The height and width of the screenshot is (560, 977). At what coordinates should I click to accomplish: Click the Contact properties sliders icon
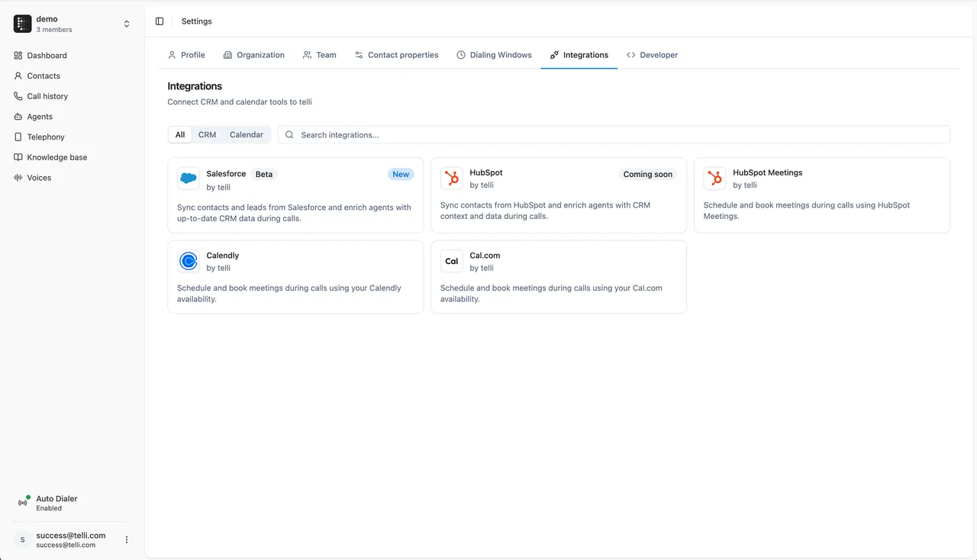tap(359, 55)
